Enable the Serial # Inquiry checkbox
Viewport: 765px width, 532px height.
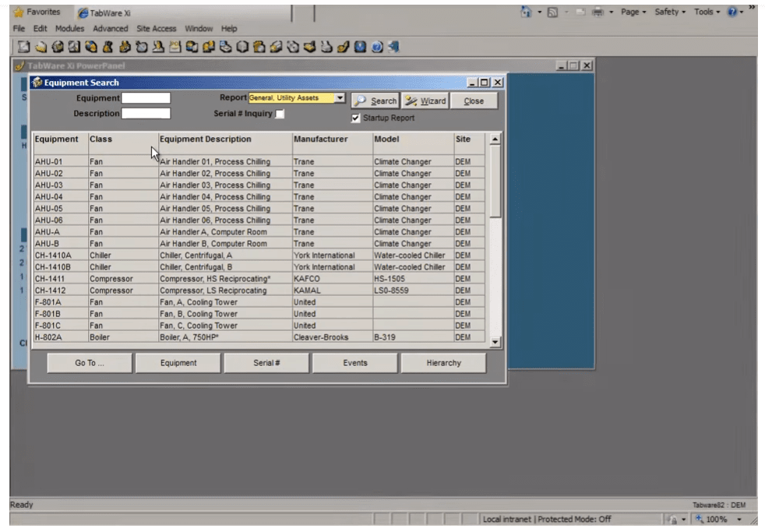click(x=280, y=114)
